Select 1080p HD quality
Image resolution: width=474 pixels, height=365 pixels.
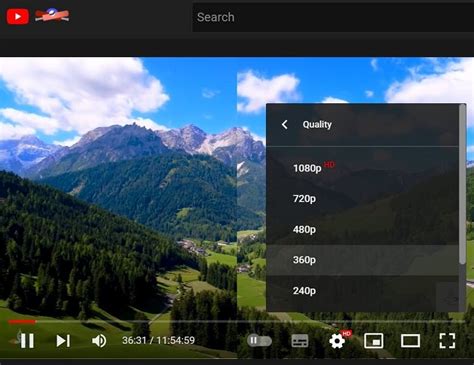tap(362, 168)
